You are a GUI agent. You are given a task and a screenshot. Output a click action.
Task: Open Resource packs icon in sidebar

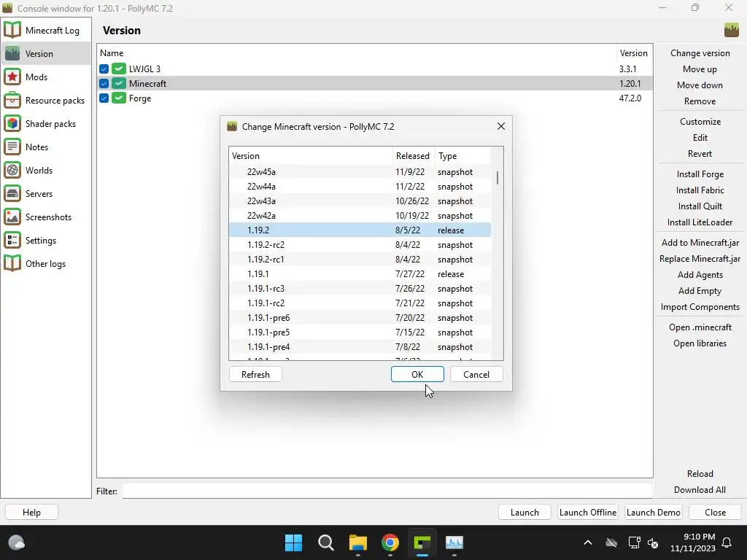(x=12, y=100)
